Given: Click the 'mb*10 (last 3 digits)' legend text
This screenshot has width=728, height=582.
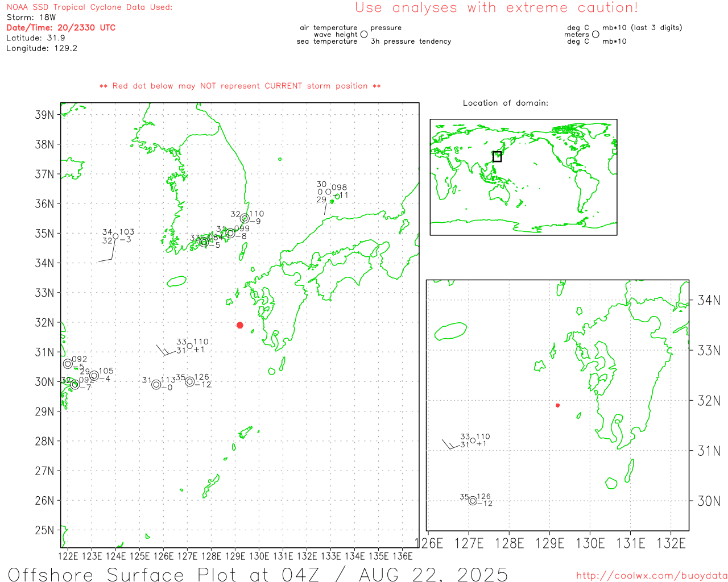Looking at the screenshot, I should 642,28.
